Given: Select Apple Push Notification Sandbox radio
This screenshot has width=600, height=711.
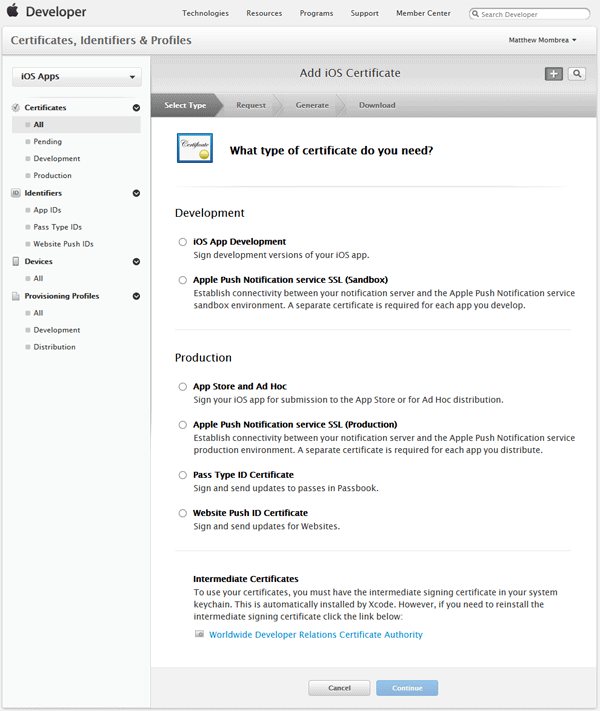Looking at the screenshot, I should point(182,280).
